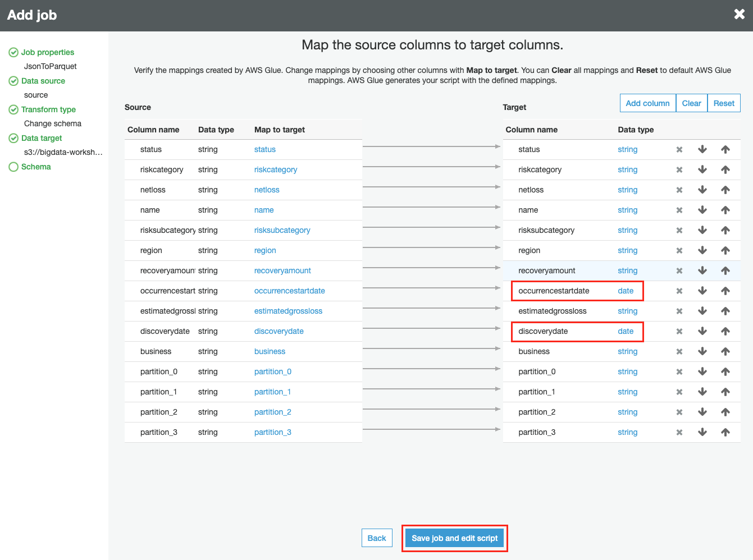Add a new target column

pos(647,103)
